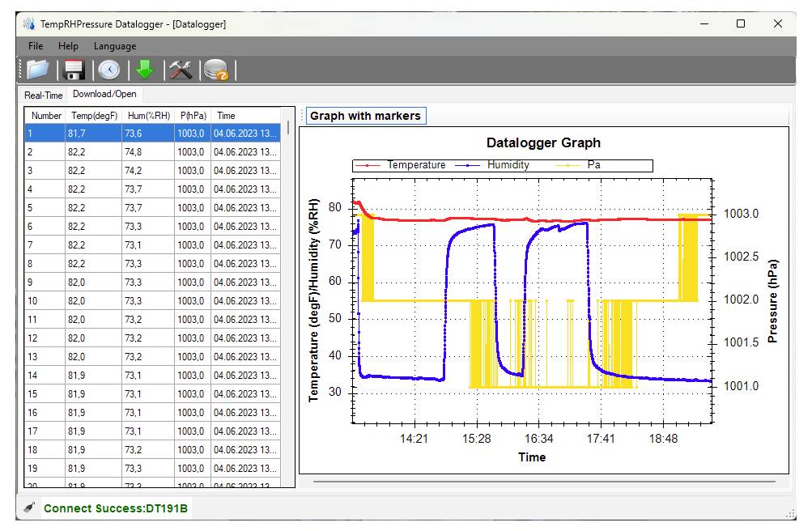Click the Pressure (hPa) axis title

click(x=772, y=300)
